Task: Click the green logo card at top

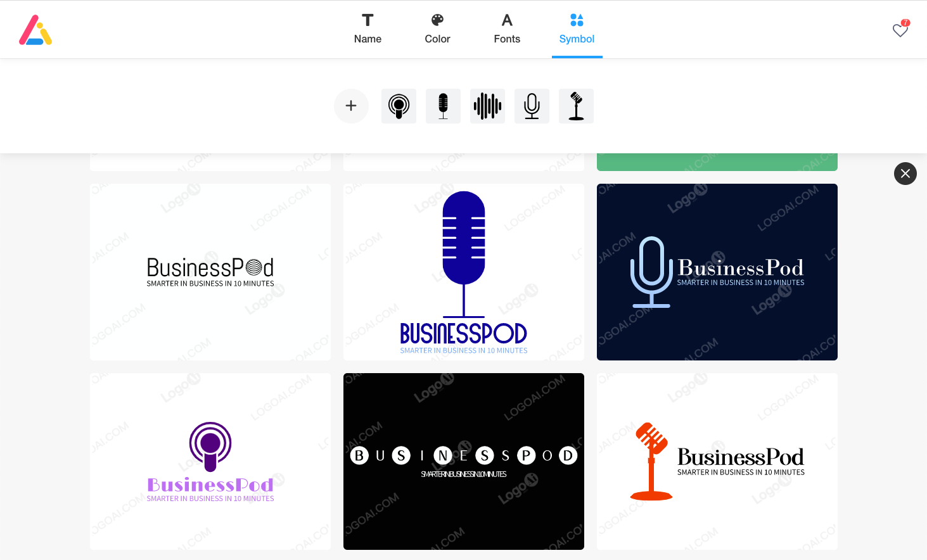Action: coord(717,162)
